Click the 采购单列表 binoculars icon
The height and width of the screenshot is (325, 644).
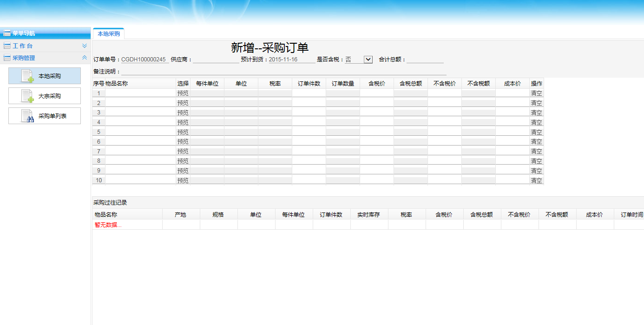click(27, 116)
